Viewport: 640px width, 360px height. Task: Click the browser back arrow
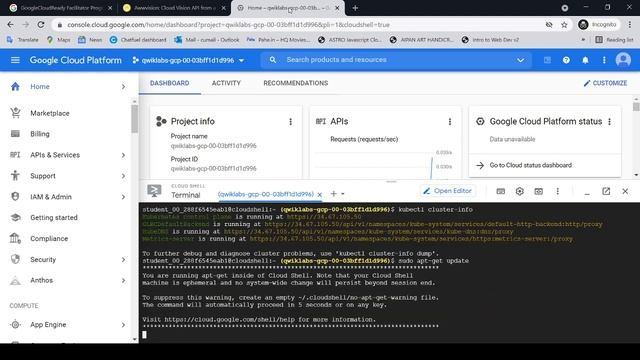[x=11, y=24]
